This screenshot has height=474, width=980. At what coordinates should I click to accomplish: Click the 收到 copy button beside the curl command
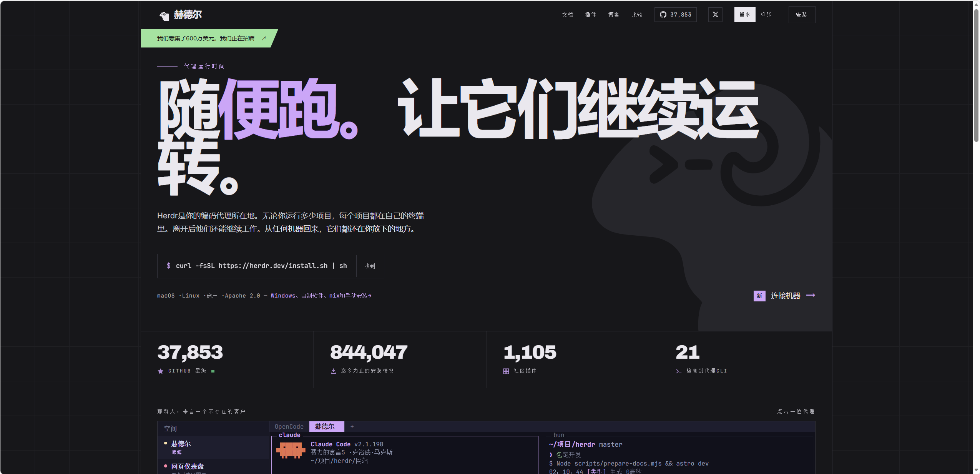pyautogui.click(x=370, y=266)
